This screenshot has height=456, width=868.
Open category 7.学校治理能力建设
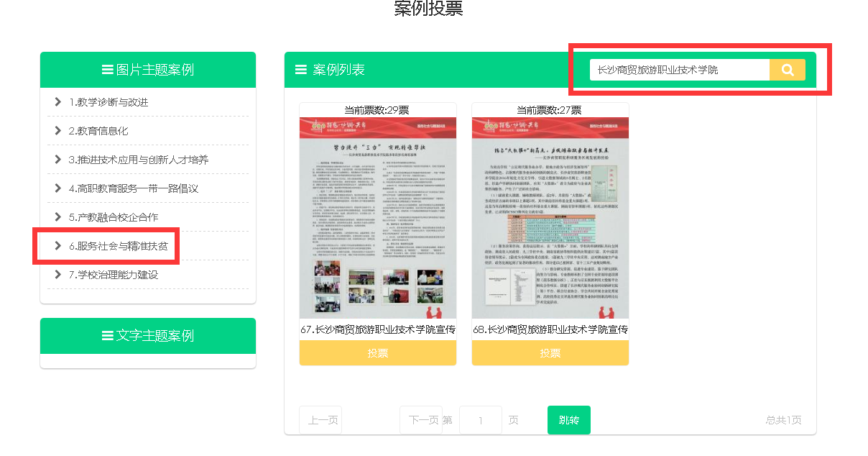(114, 275)
